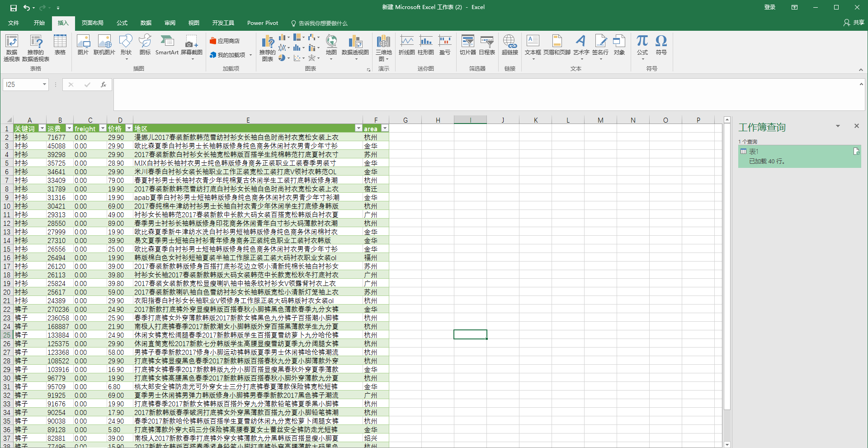Switch to the 开发工具 tab
868x448 pixels.
tap(223, 23)
